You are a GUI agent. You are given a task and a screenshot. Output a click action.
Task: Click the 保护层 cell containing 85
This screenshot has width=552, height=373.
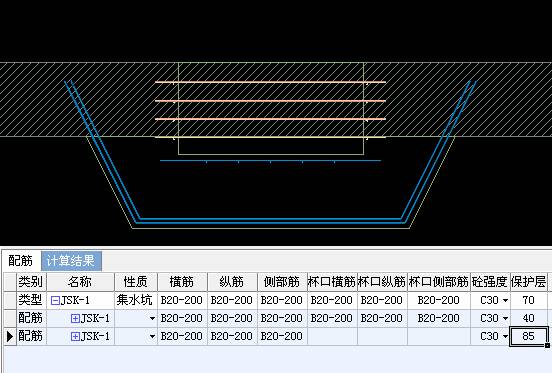[529, 336]
